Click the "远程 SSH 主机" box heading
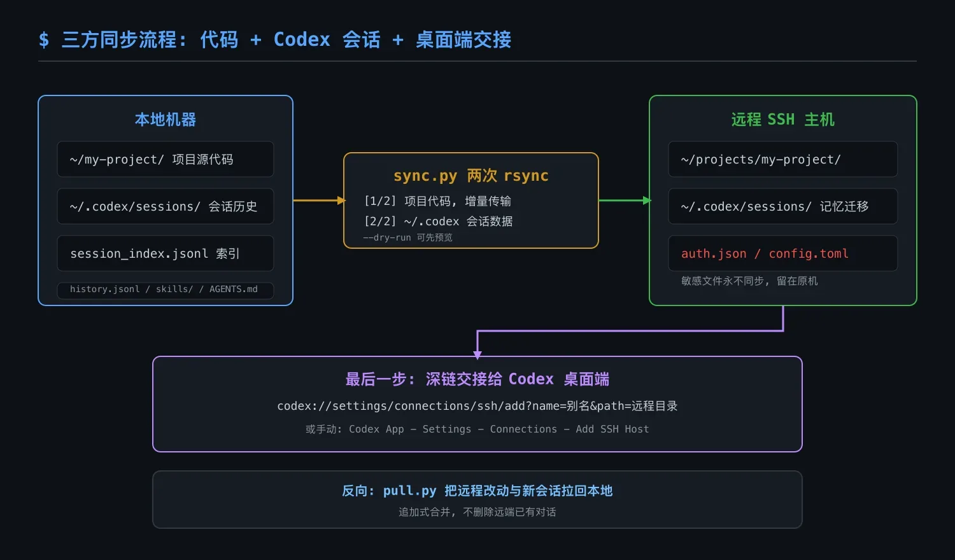Viewport: 955px width, 560px height. pyautogui.click(x=783, y=120)
